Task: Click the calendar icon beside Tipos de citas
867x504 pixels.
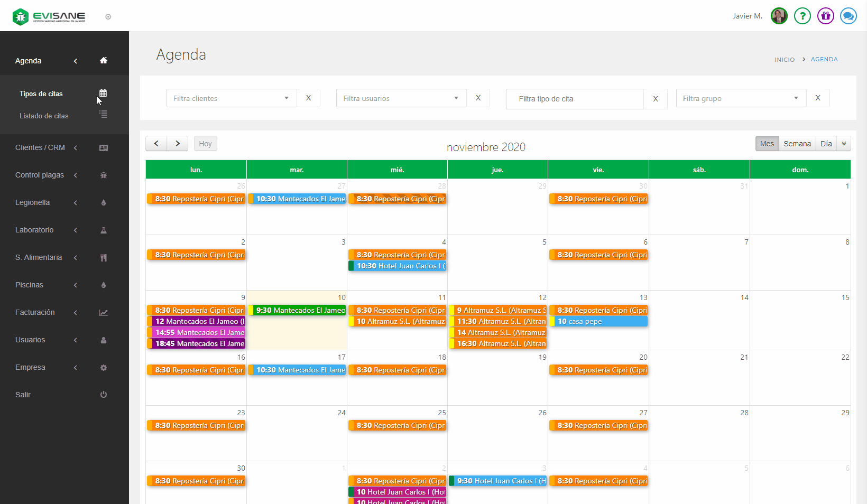Action: pyautogui.click(x=103, y=94)
